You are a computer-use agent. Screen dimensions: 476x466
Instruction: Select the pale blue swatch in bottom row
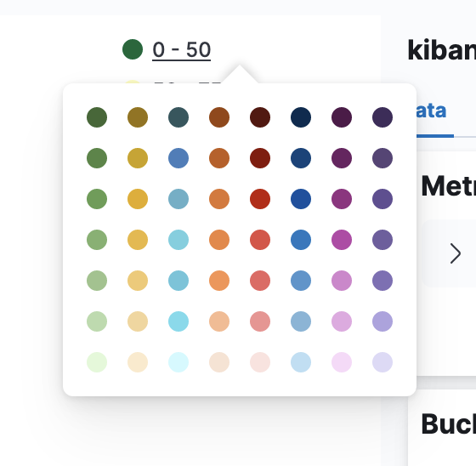click(301, 362)
